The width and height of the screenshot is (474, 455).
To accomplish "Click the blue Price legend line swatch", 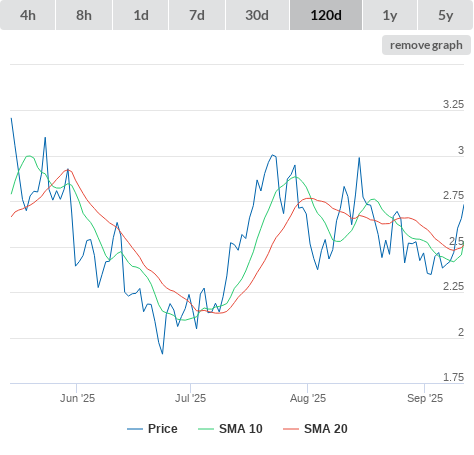I will pyautogui.click(x=135, y=429).
